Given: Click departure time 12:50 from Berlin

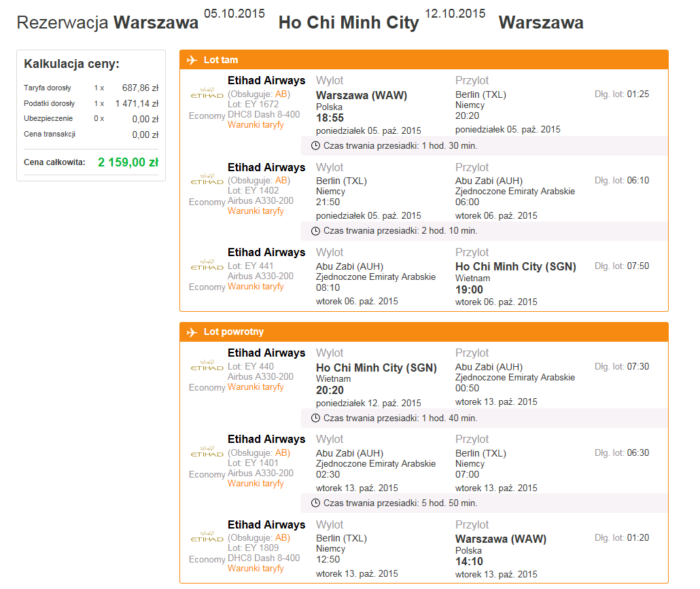Looking at the screenshot, I should [328, 560].
